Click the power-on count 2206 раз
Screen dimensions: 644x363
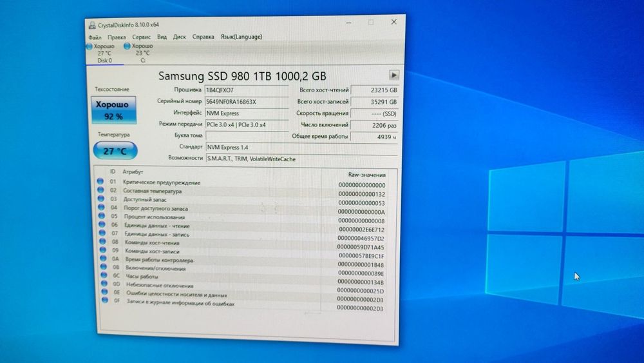click(375, 125)
